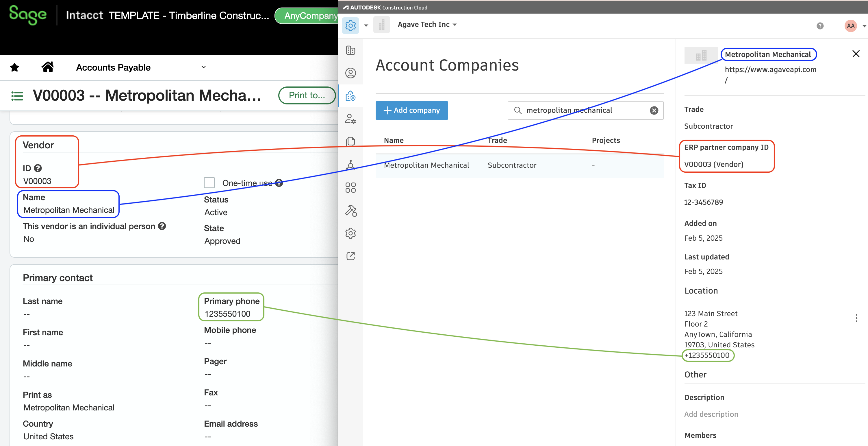Open Companies icon in Autodesk sidebar

click(350, 96)
